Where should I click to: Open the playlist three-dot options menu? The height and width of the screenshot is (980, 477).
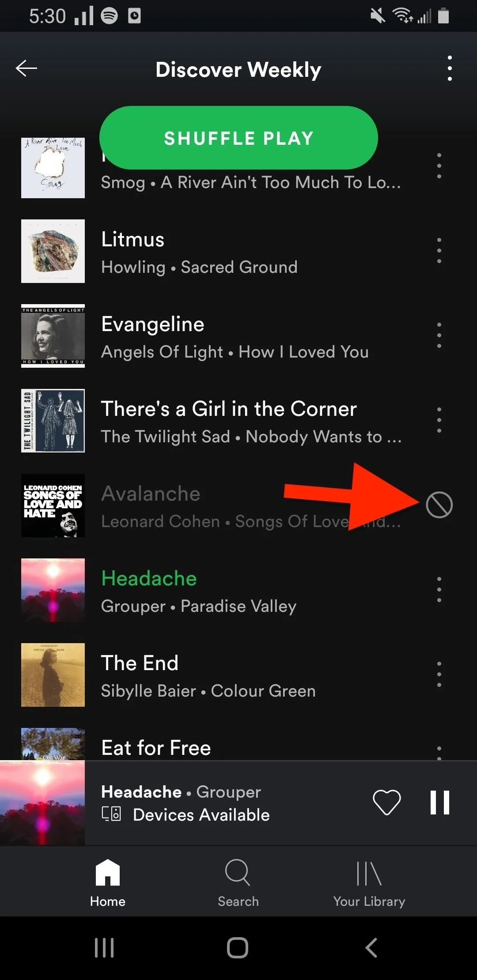tap(450, 68)
